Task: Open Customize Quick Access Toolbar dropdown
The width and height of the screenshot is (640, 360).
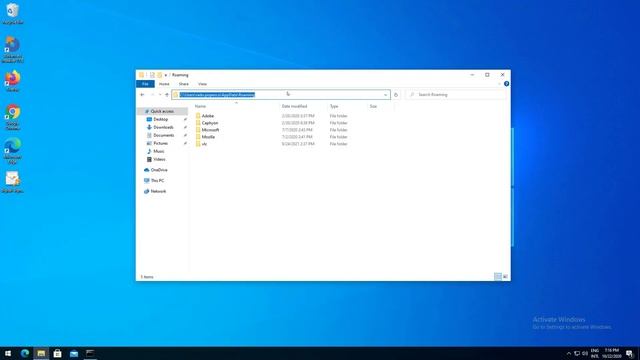Action: click(x=166, y=75)
